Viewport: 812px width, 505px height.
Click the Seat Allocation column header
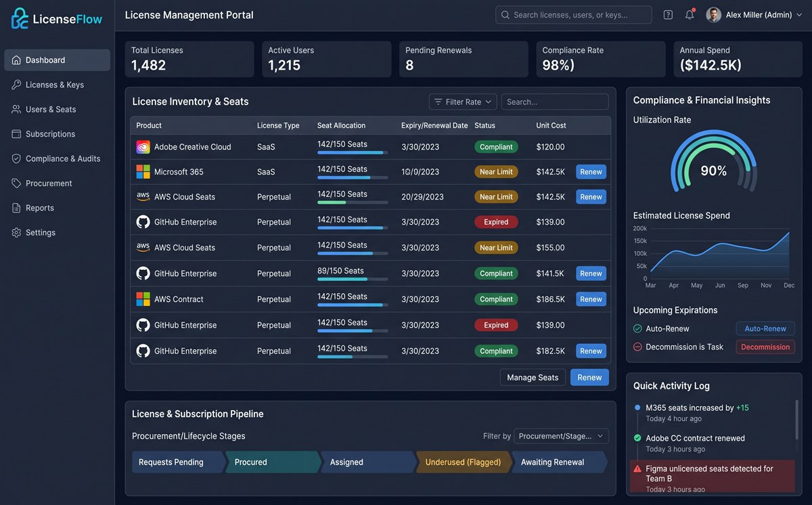[341, 125]
